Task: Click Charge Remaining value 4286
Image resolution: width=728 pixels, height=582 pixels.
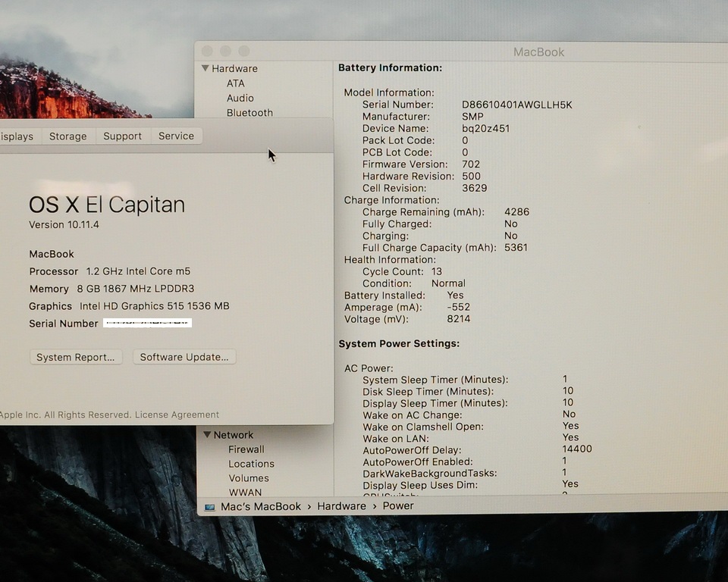Action: [516, 211]
